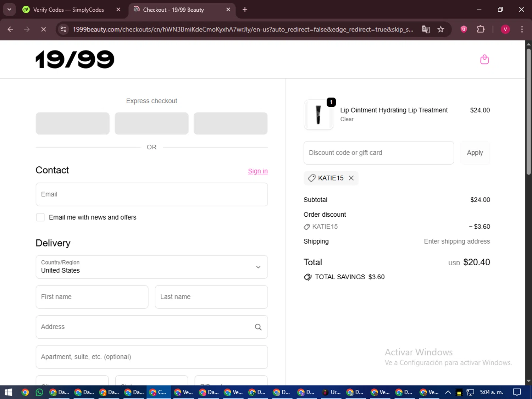Remove the KATIE15 discount tag
The height and width of the screenshot is (399, 532).
[351, 178]
